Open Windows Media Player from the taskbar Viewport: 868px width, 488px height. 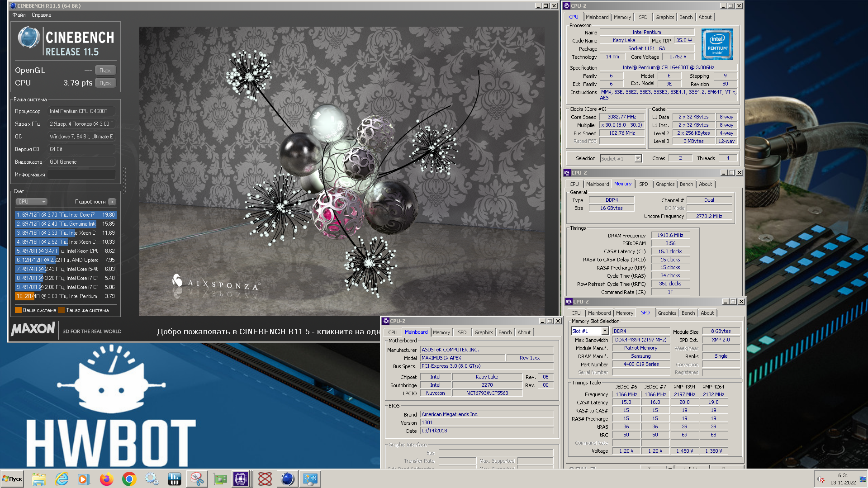pyautogui.click(x=84, y=479)
